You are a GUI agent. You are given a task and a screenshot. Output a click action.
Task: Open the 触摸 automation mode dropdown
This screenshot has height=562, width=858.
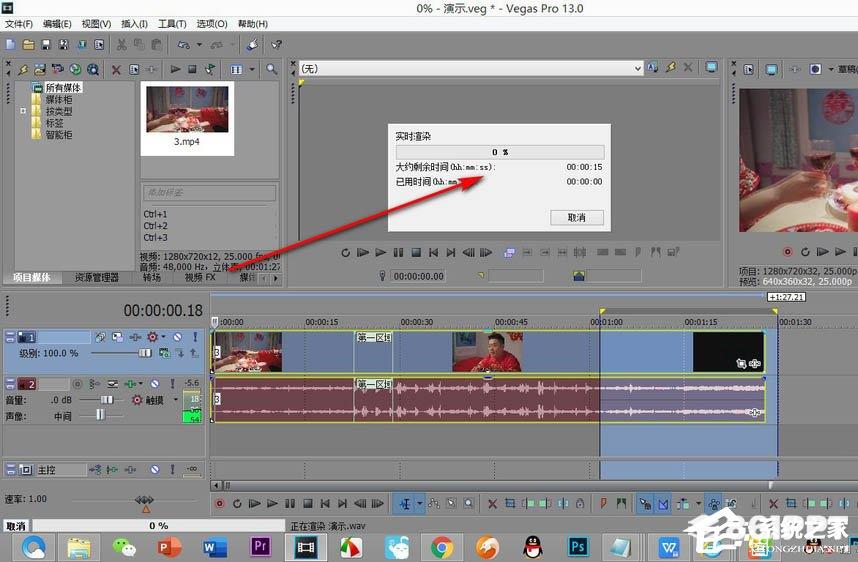[176, 400]
